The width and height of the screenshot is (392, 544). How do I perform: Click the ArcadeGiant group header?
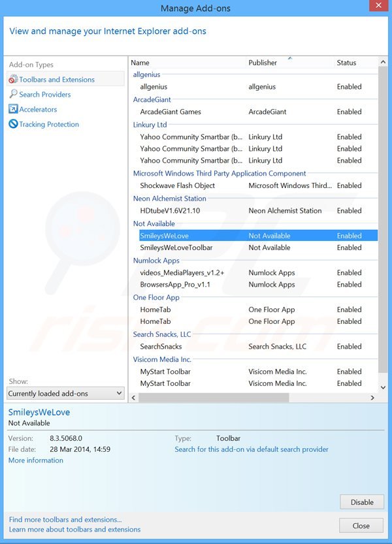(x=152, y=99)
